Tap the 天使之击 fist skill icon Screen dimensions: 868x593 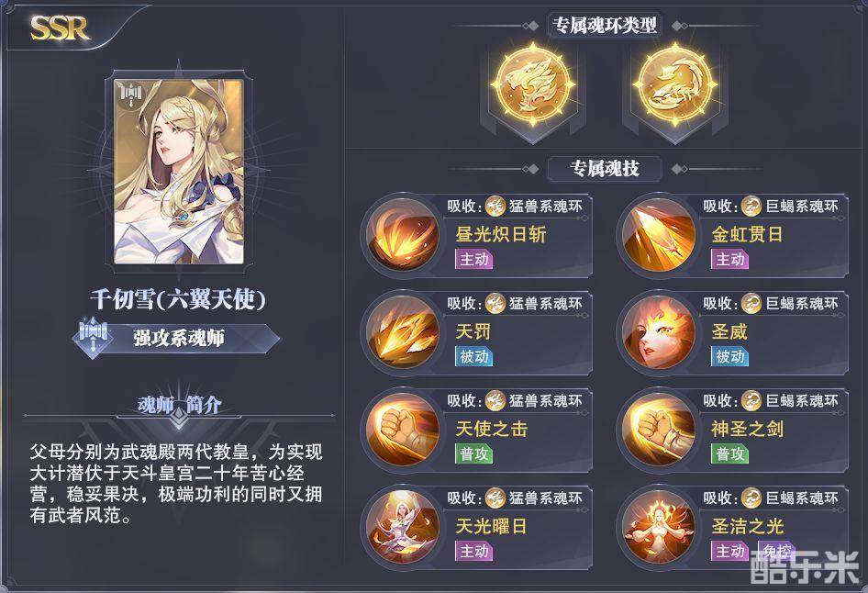pyautogui.click(x=402, y=430)
